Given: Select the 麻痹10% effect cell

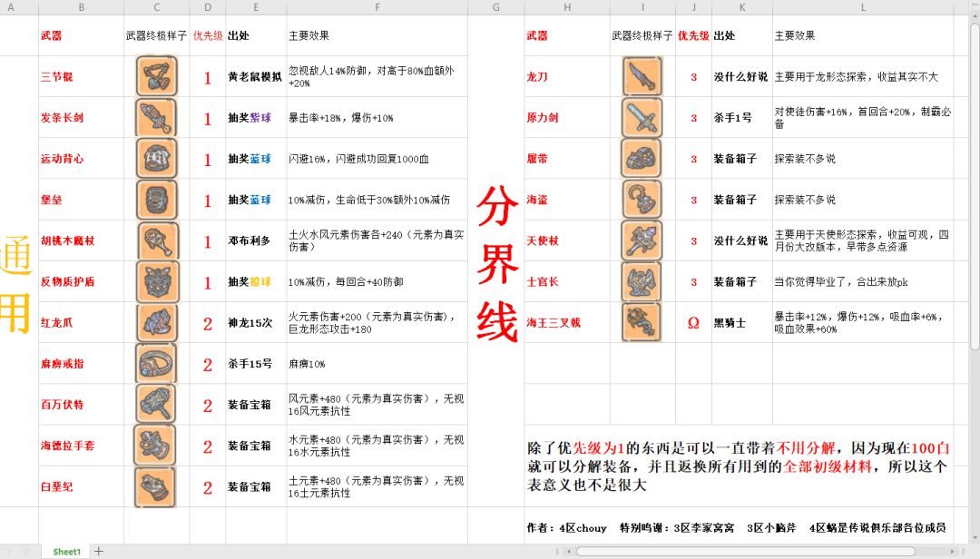Looking at the screenshot, I should (x=377, y=364).
